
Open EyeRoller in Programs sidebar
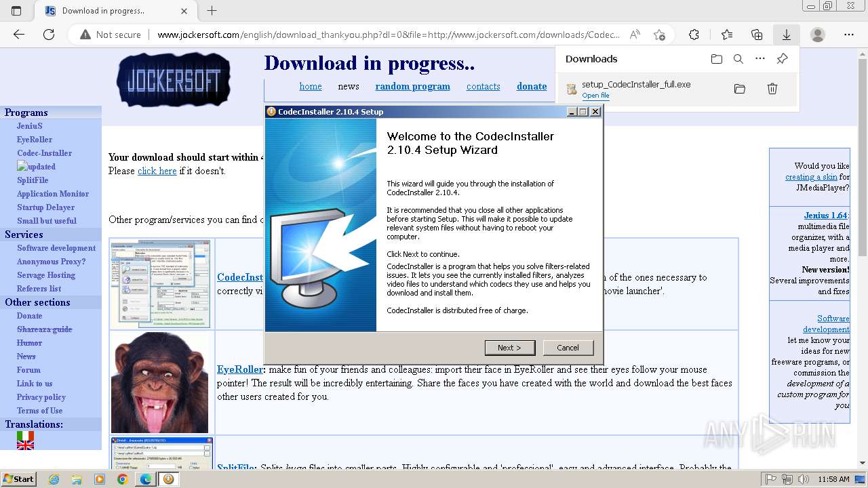pos(35,140)
